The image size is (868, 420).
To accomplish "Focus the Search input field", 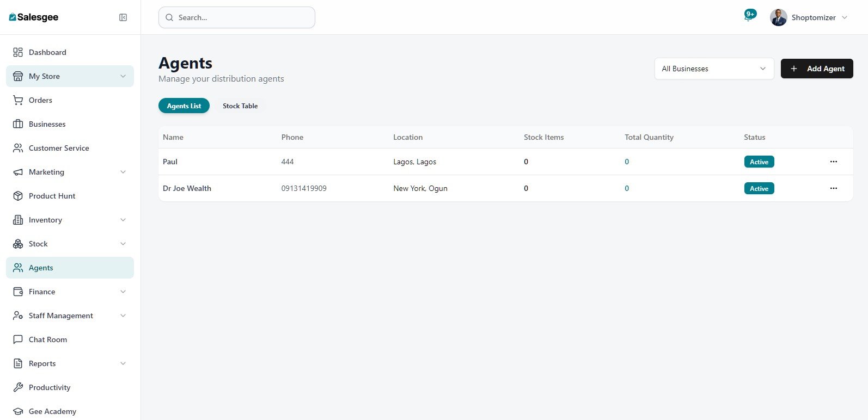I will pos(237,17).
